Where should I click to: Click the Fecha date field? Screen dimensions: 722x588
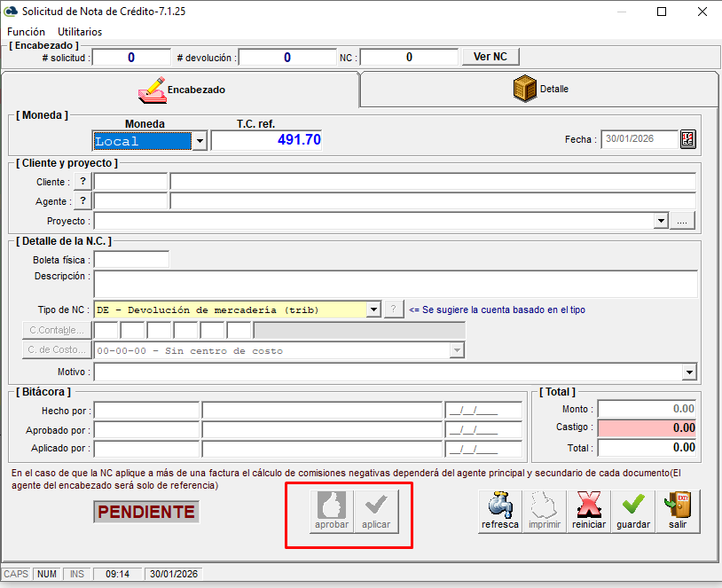point(640,139)
